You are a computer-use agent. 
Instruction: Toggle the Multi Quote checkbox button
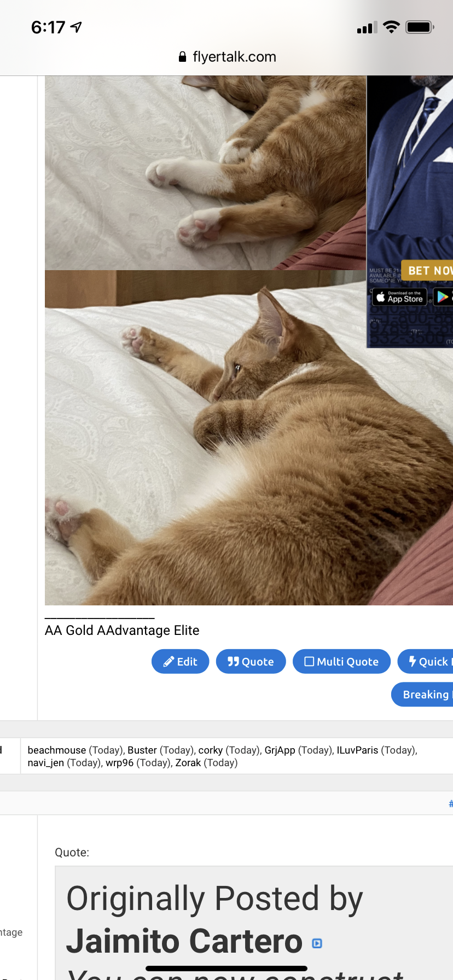point(341,661)
